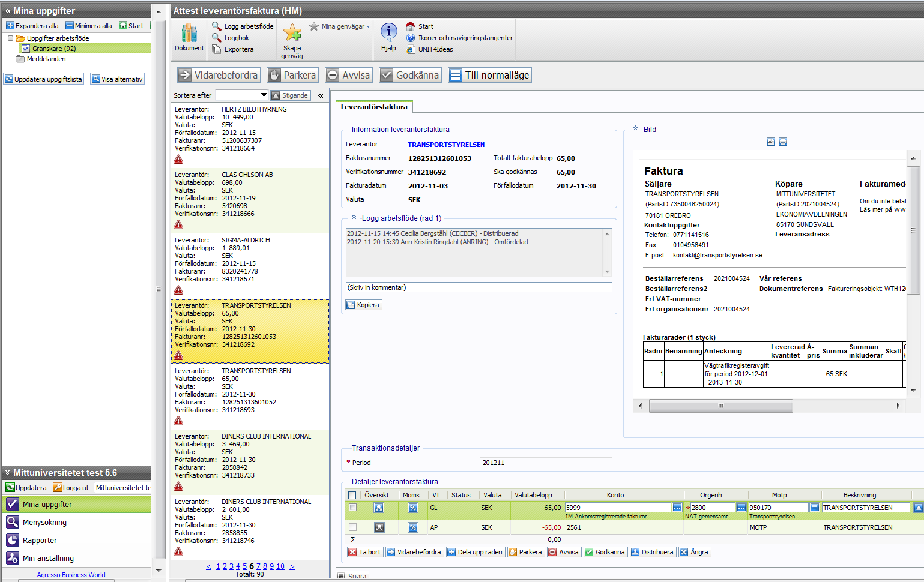
Task: Select the Leverantörsfaktura tab
Action: click(374, 107)
